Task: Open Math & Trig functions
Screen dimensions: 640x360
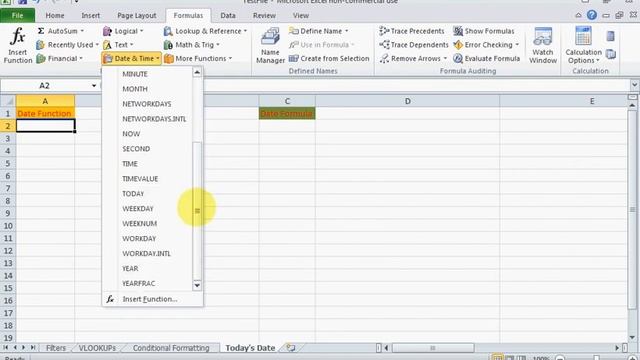Action: 191,45
